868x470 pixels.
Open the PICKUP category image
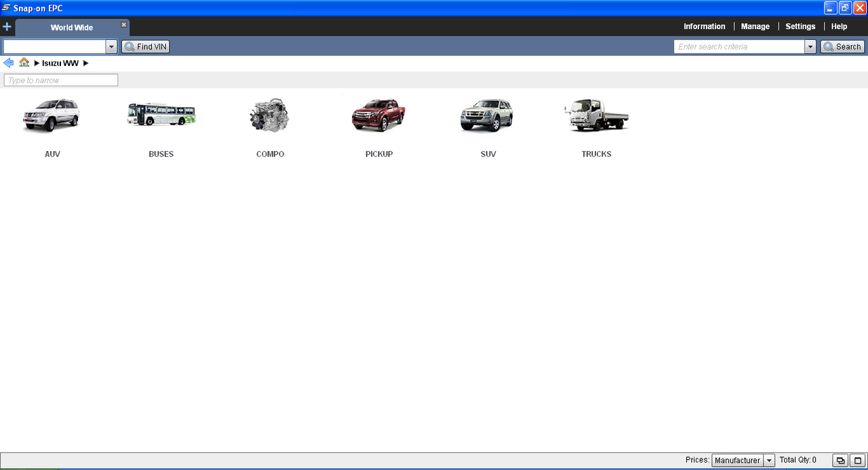click(x=378, y=115)
